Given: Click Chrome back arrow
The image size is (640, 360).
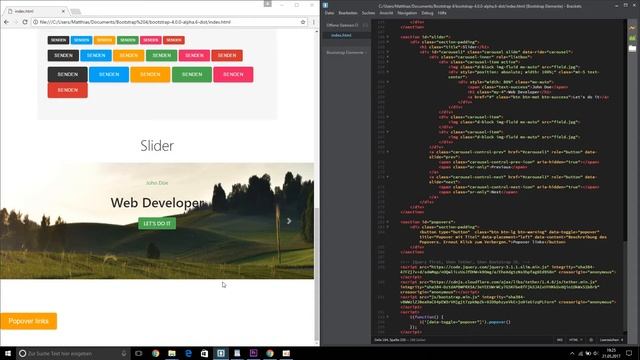Looking at the screenshot, I should [x=7, y=22].
